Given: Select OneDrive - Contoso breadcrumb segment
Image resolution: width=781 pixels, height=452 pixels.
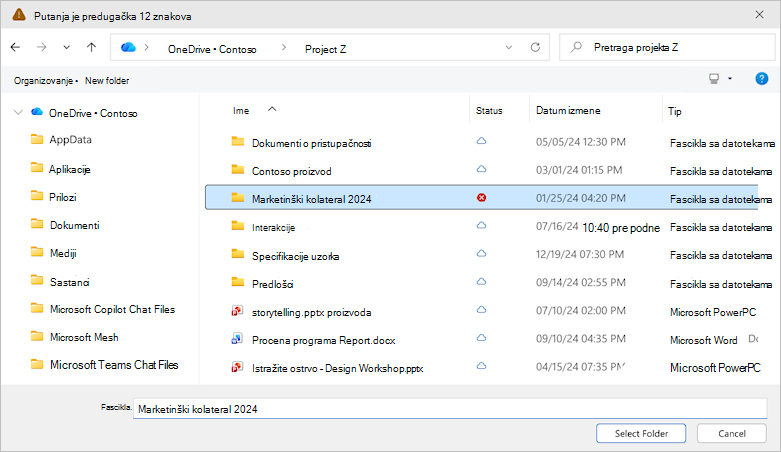Looking at the screenshot, I should pos(212,49).
